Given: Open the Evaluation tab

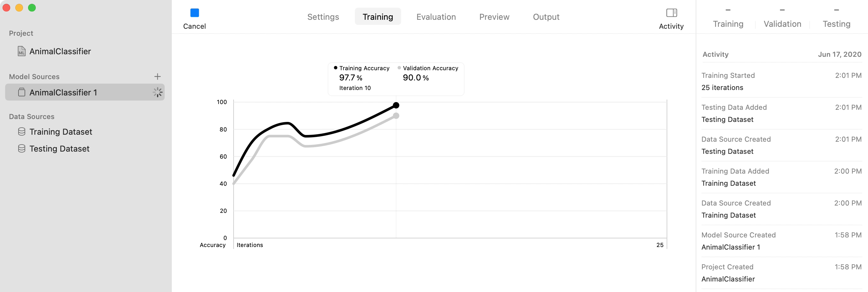Looking at the screenshot, I should pos(436,17).
